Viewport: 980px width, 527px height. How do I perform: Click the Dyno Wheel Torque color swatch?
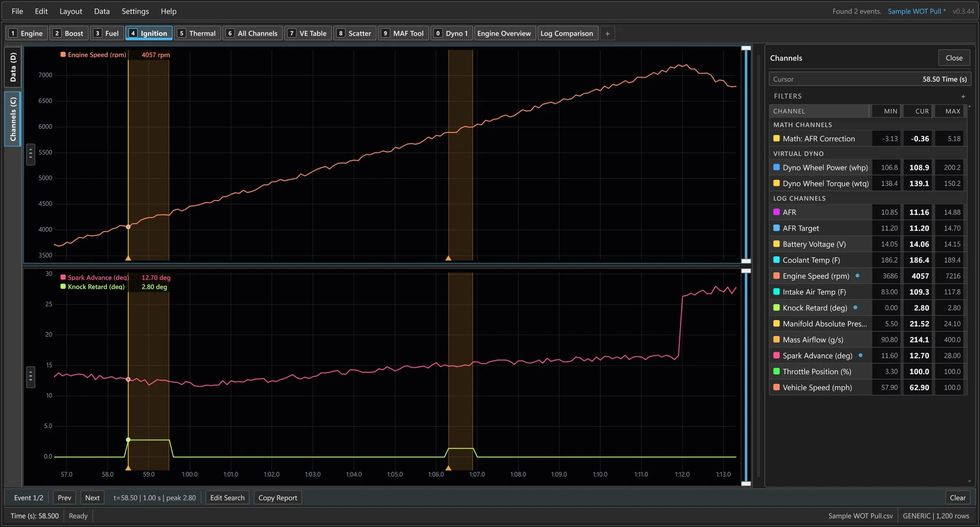coord(776,183)
